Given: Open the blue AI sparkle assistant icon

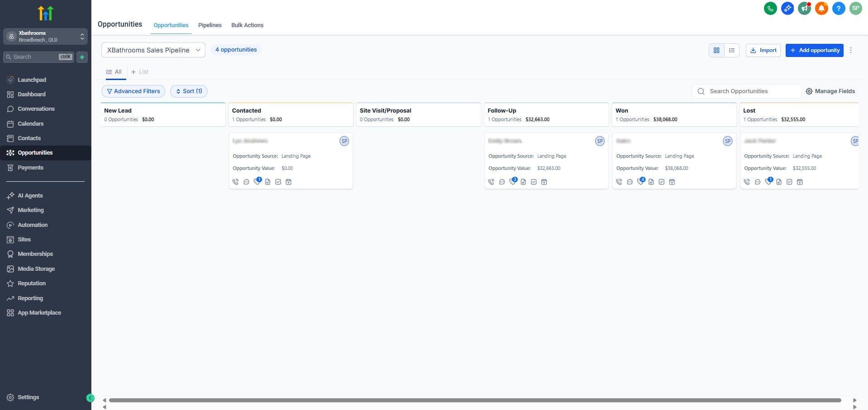Looking at the screenshot, I should pyautogui.click(x=787, y=8).
